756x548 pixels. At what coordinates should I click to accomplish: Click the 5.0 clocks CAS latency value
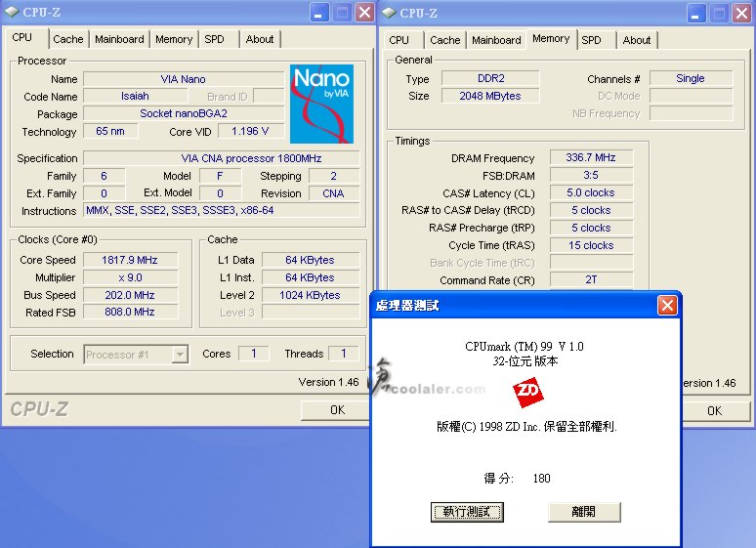tap(591, 193)
